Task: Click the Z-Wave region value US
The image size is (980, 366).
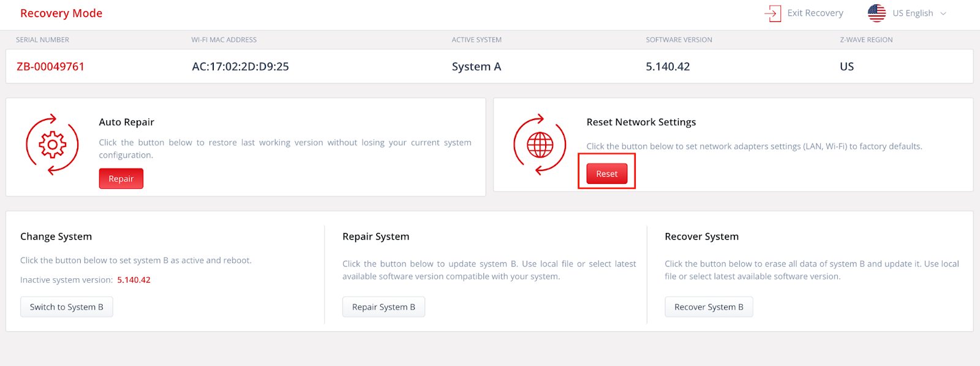Action: tap(846, 66)
